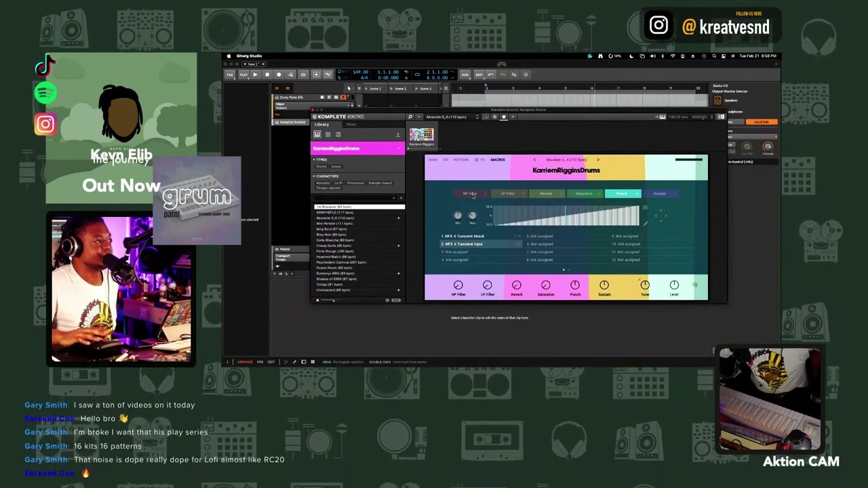Arm recording with the round record button
The height and width of the screenshot is (488, 868).
(279, 75)
